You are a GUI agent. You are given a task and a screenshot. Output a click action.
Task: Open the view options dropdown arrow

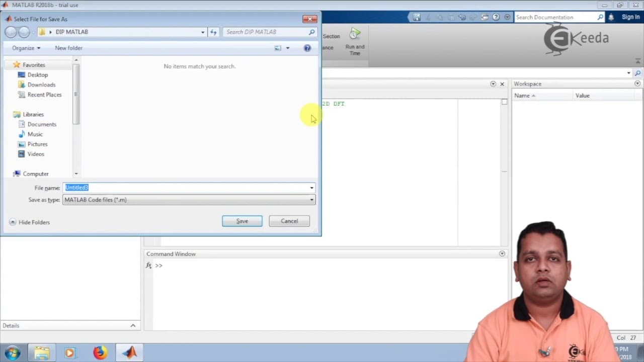pos(288,48)
